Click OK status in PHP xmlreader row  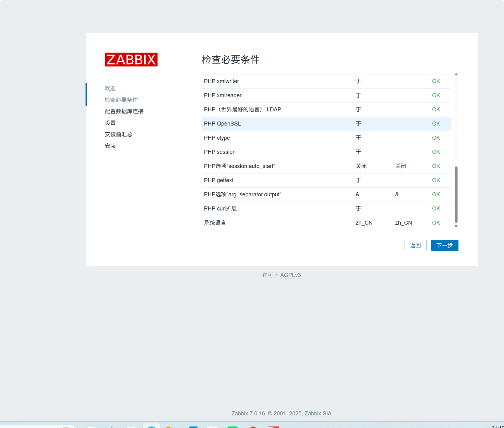(x=436, y=95)
